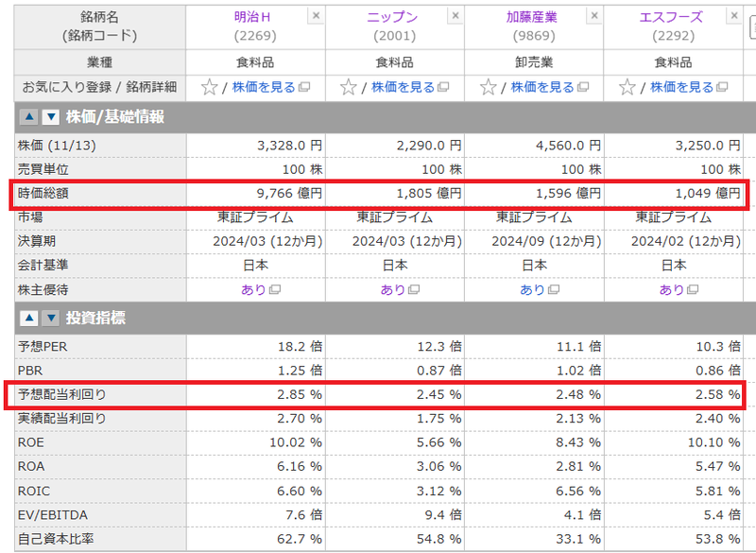This screenshot has height=553, width=756.
Task: Add 加藤産業 to favorites with the star
Action: coord(488,87)
